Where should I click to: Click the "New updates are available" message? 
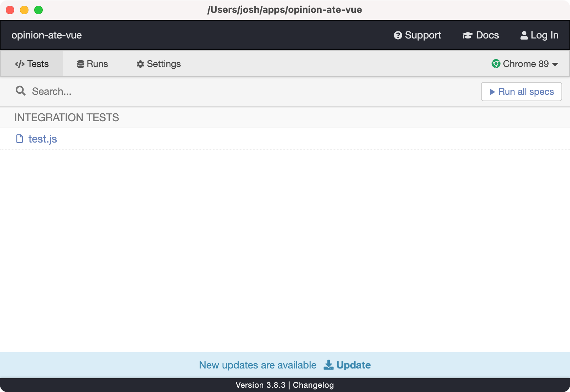[x=258, y=365]
